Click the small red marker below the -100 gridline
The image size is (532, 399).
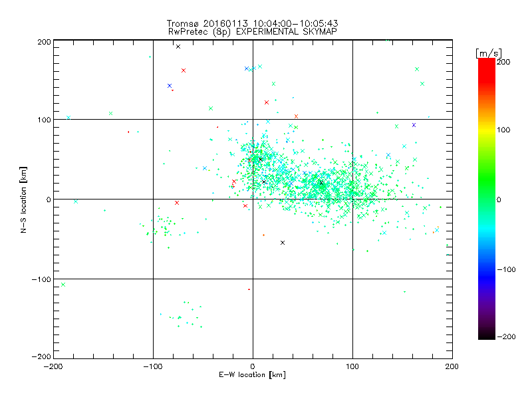249,289
